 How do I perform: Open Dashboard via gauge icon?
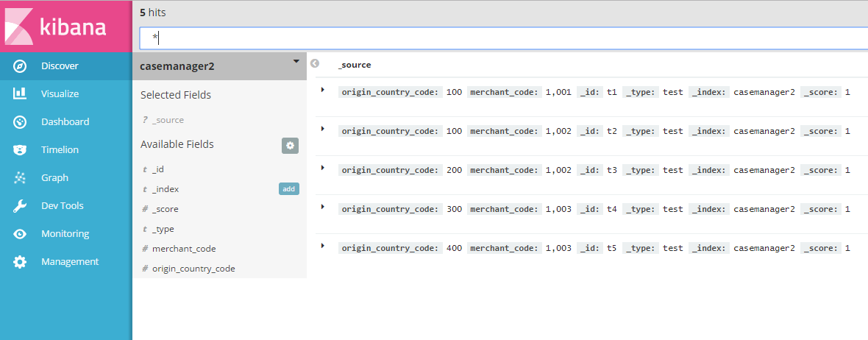coord(20,122)
